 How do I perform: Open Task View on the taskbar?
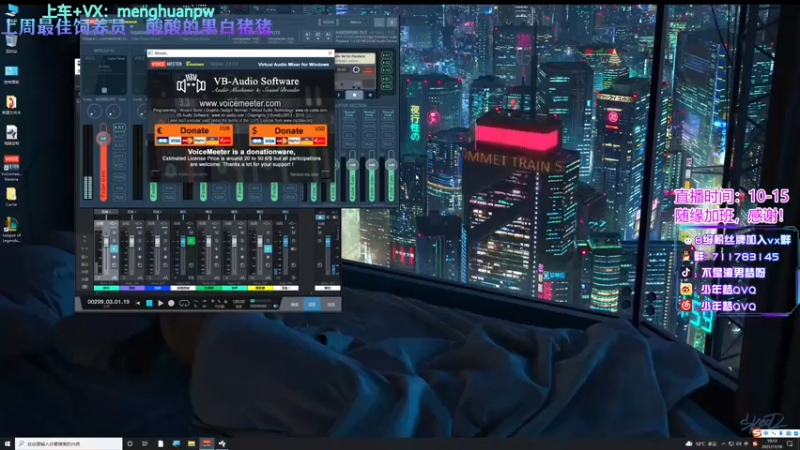point(145,444)
